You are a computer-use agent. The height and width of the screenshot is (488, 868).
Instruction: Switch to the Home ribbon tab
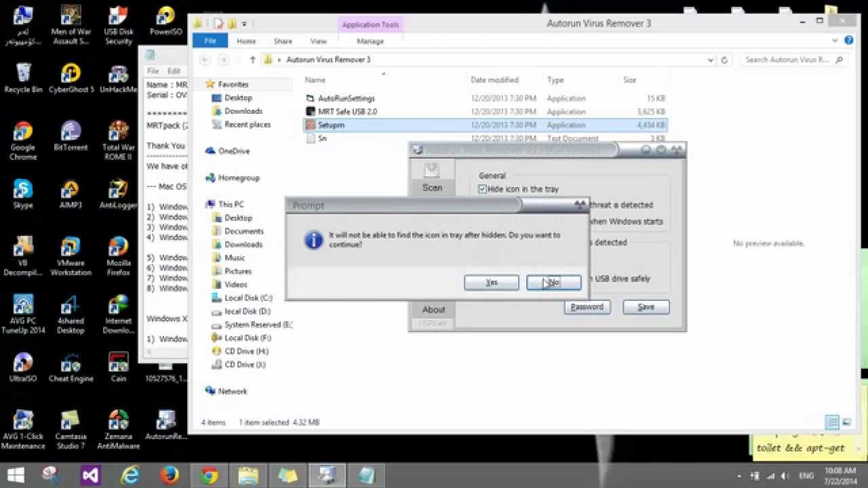coord(246,41)
